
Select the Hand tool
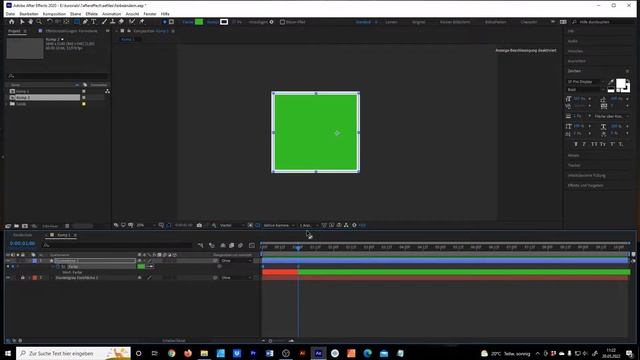click(x=30, y=22)
